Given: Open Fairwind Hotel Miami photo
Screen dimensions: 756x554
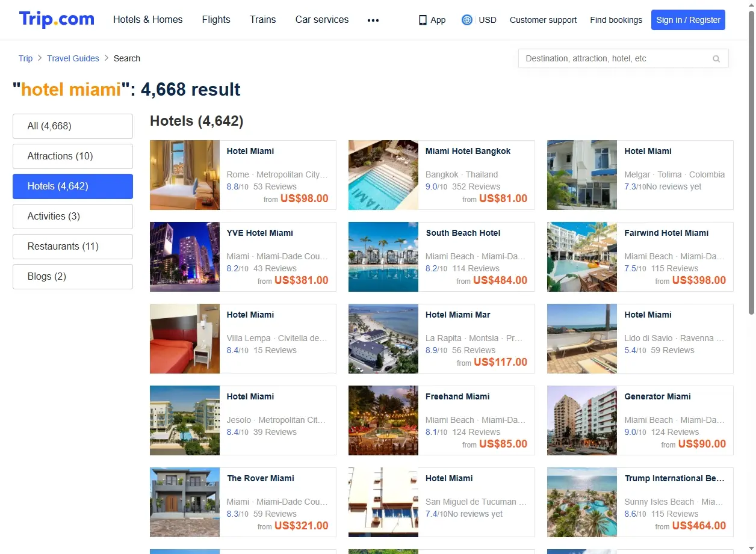Looking at the screenshot, I should (x=582, y=257).
